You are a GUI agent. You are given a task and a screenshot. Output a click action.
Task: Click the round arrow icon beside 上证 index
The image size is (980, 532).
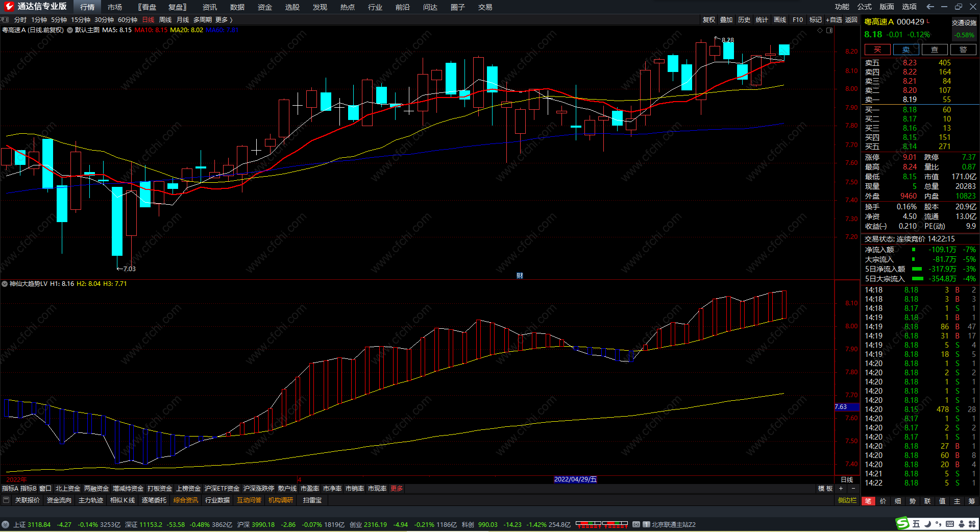pos(6,524)
